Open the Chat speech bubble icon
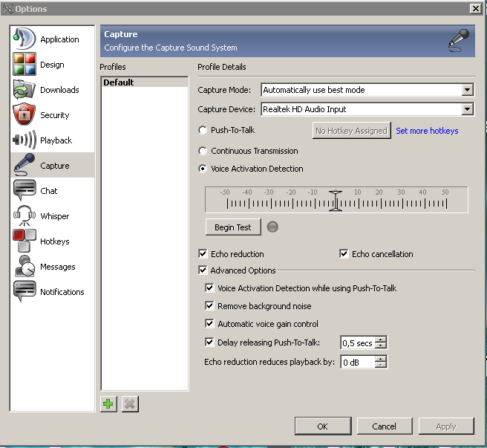The height and width of the screenshot is (448, 487). [x=24, y=190]
